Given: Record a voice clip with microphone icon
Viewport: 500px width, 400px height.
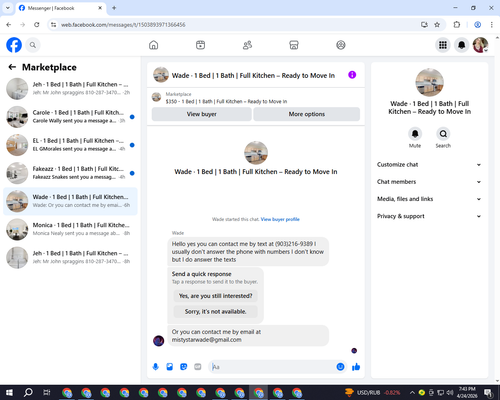Looking at the screenshot, I should [155, 367].
